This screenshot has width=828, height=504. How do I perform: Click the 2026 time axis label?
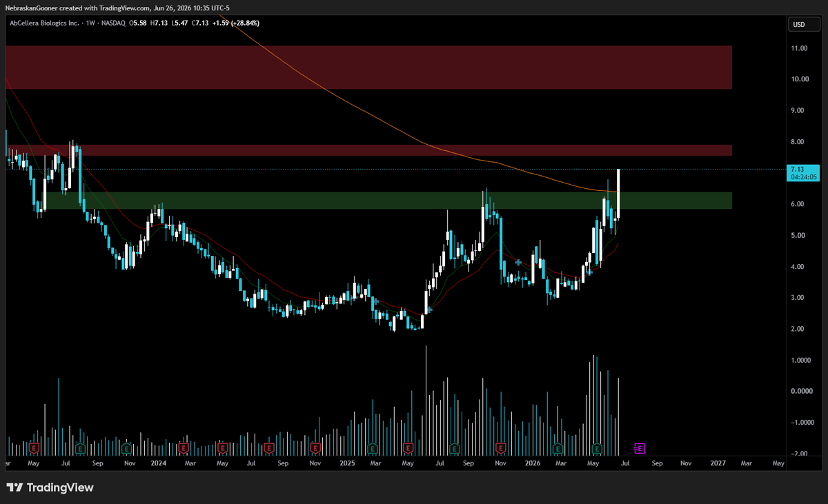[531, 464]
